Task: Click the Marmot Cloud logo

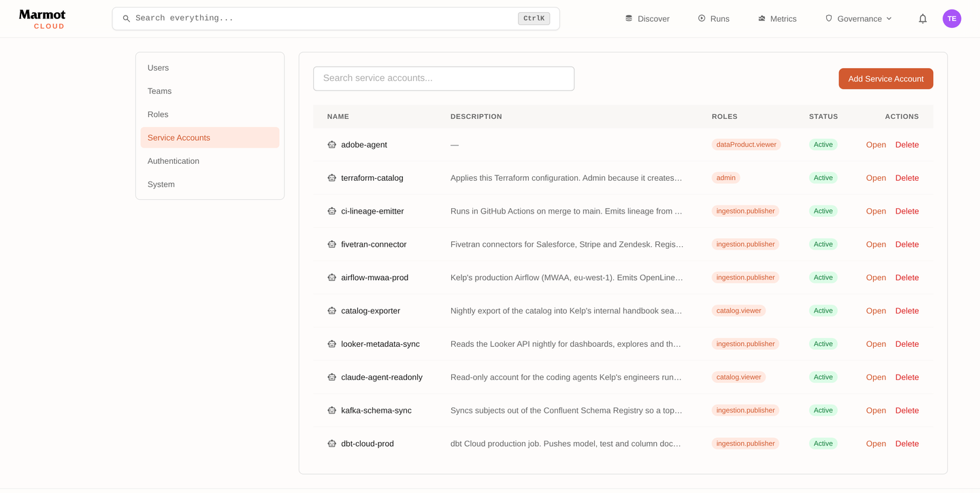Action: (42, 19)
